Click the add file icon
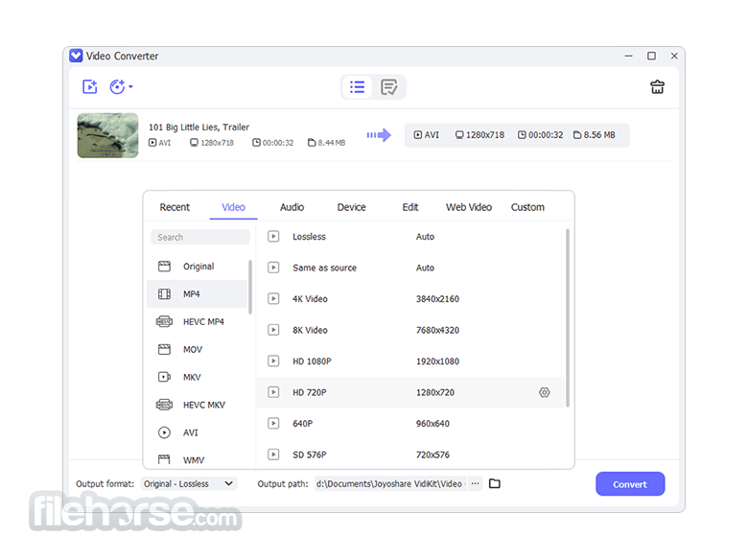 click(x=90, y=87)
